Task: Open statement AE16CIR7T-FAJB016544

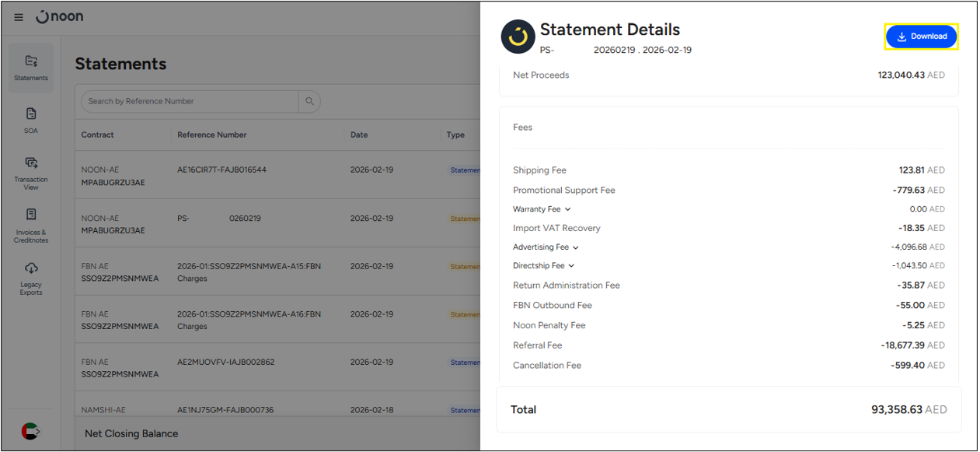Action: [x=221, y=170]
